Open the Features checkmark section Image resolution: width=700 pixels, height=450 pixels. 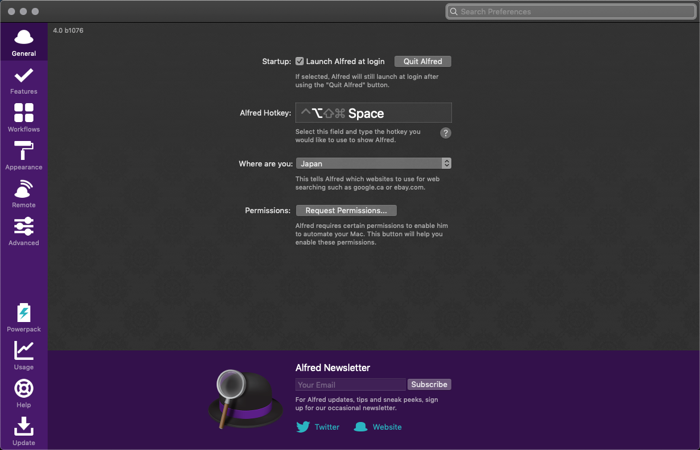pyautogui.click(x=23, y=80)
